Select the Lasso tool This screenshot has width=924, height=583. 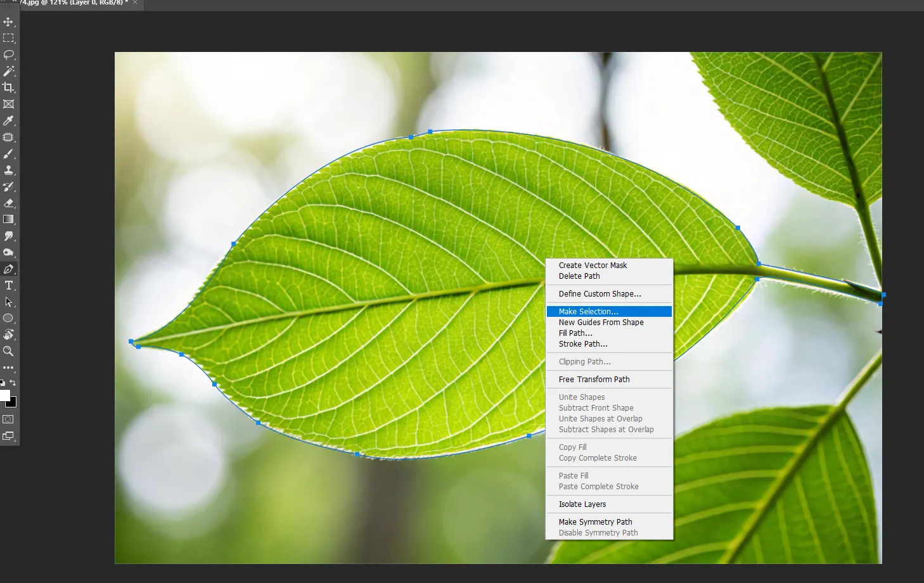coord(8,54)
